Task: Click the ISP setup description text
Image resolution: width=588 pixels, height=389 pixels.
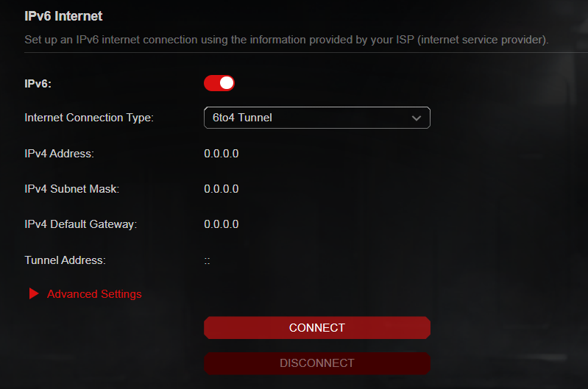Action: pyautogui.click(x=287, y=39)
